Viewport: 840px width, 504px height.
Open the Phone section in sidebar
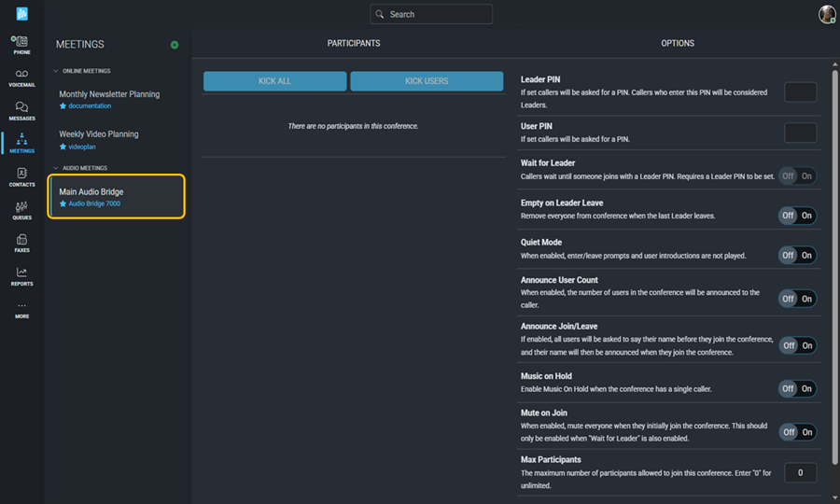[21, 45]
